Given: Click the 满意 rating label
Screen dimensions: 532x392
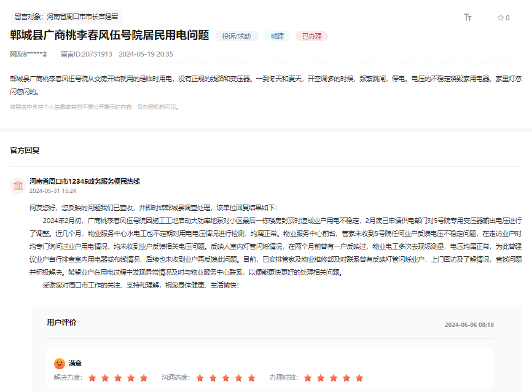Looking at the screenshot, I should [x=75, y=364].
